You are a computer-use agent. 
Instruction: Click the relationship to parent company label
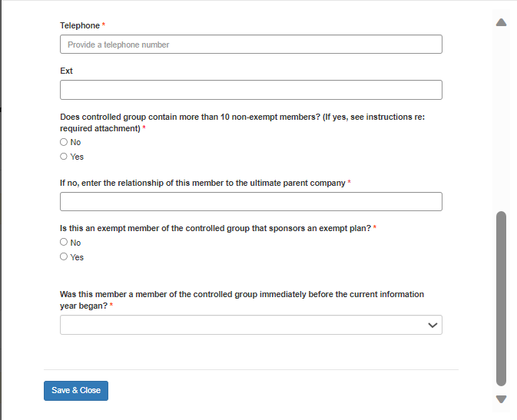coord(203,183)
